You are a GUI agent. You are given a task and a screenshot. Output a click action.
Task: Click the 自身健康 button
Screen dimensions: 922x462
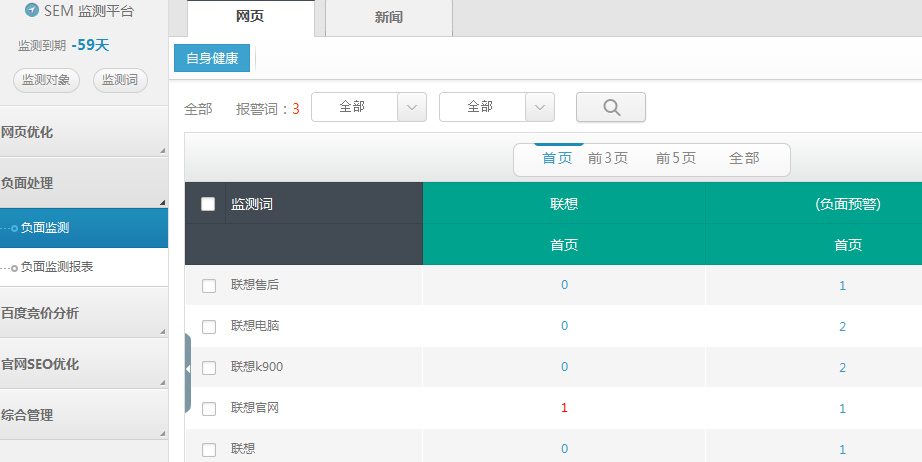212,58
